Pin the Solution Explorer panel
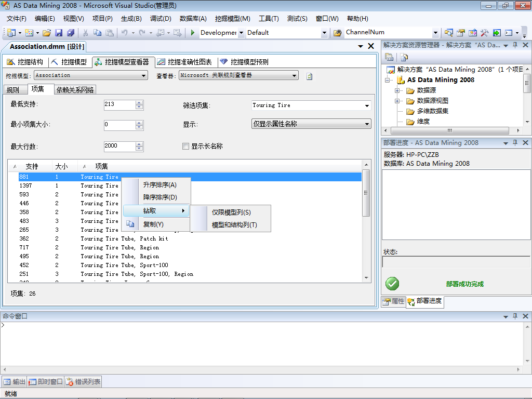 click(x=515, y=45)
